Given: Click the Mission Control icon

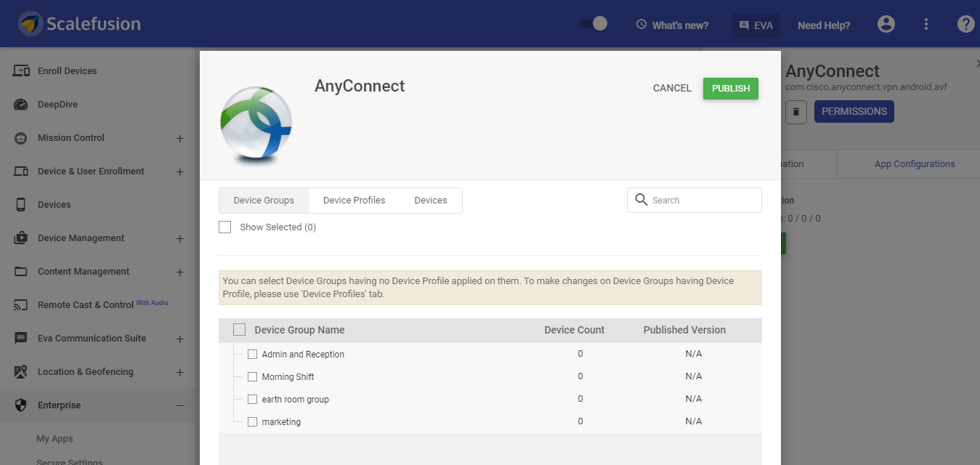Looking at the screenshot, I should [21, 138].
